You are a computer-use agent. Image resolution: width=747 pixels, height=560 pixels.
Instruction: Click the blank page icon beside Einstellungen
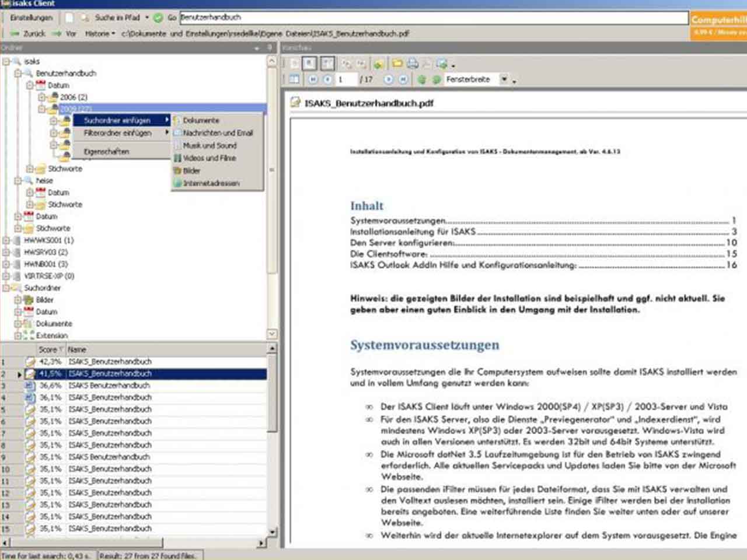click(x=69, y=17)
